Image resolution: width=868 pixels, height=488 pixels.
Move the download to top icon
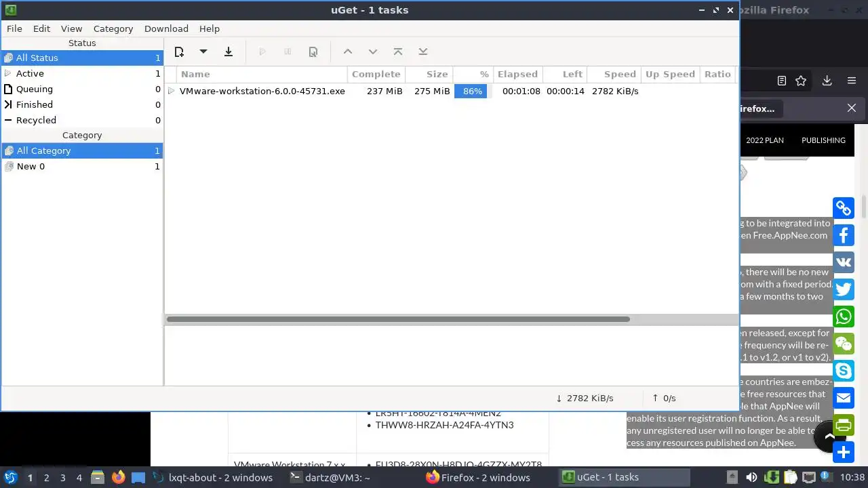(398, 52)
